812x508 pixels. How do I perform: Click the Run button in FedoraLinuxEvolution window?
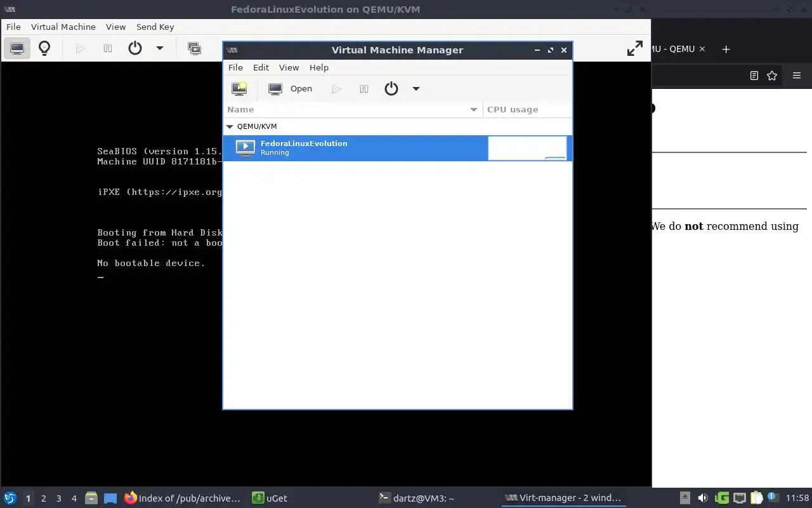tap(80, 48)
